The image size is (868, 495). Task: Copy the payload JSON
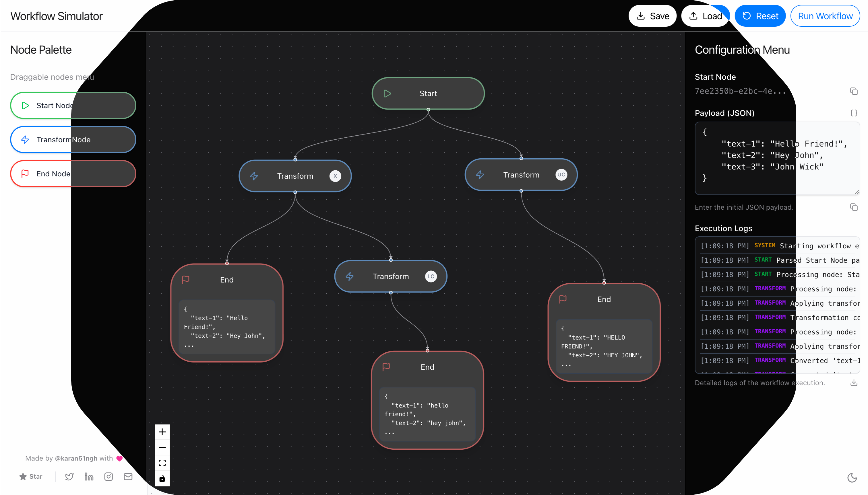click(853, 207)
